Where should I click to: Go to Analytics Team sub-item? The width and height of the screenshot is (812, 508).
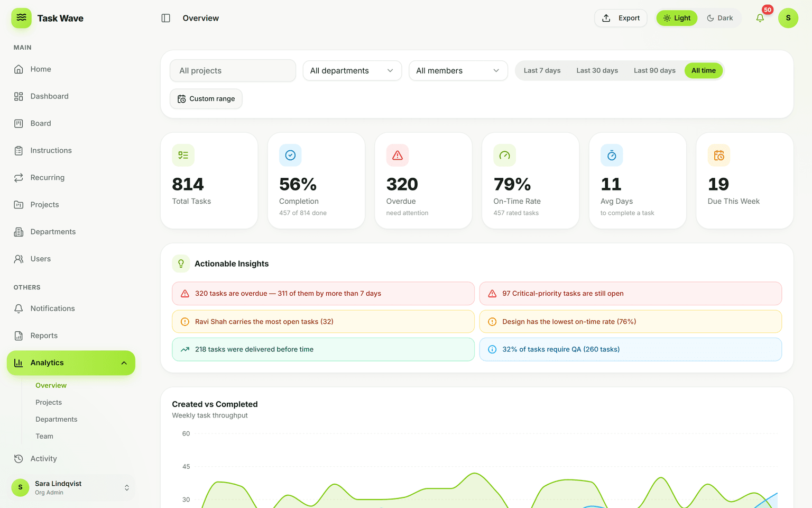44,436
